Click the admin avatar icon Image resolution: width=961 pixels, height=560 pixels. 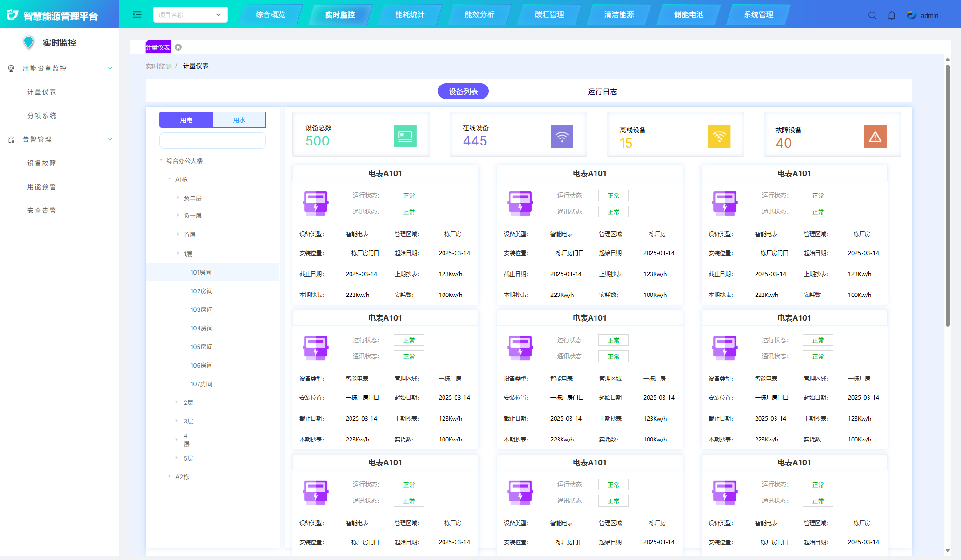click(912, 15)
